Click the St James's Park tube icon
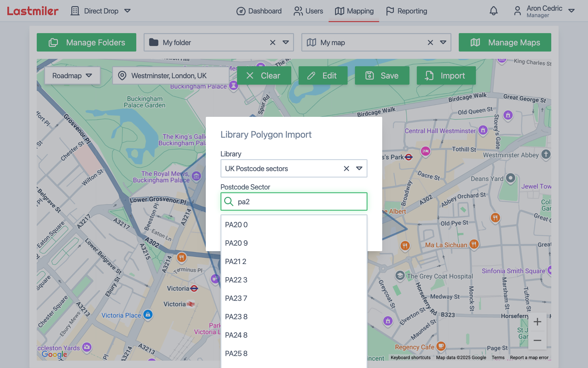The height and width of the screenshot is (368, 588). point(409,157)
